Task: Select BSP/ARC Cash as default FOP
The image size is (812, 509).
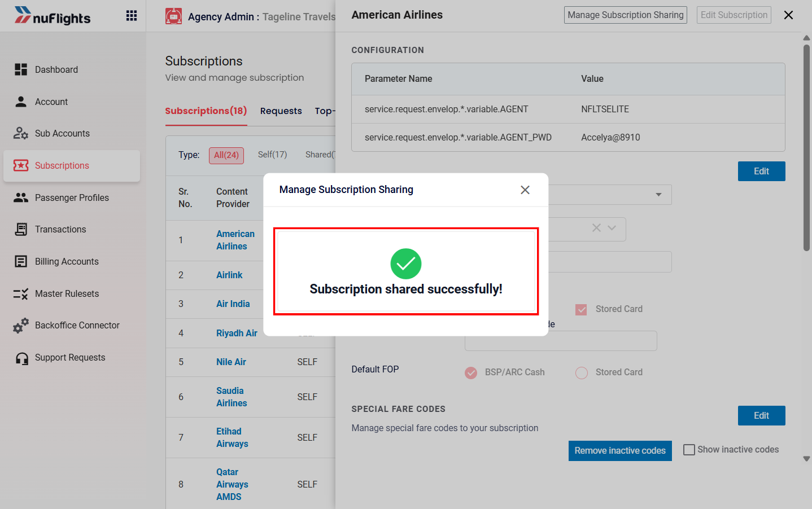Action: [471, 372]
